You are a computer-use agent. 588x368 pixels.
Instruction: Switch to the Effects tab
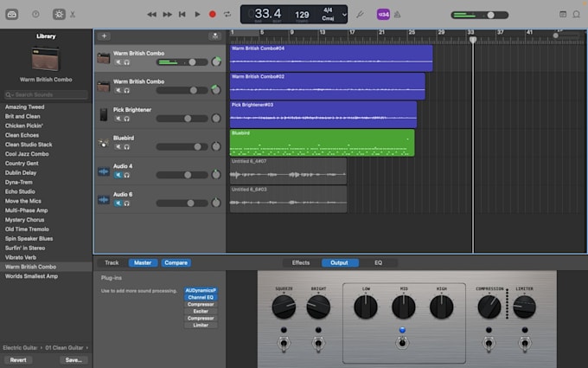tap(301, 263)
